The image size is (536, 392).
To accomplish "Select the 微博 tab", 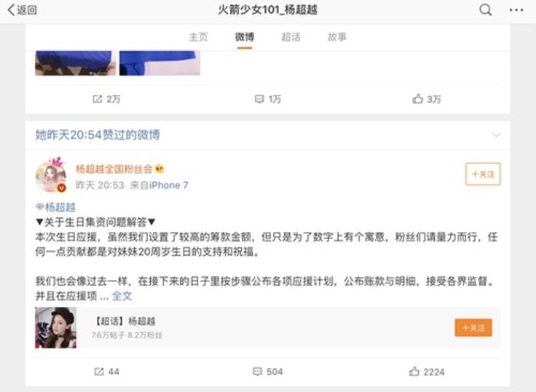I will coord(244,37).
